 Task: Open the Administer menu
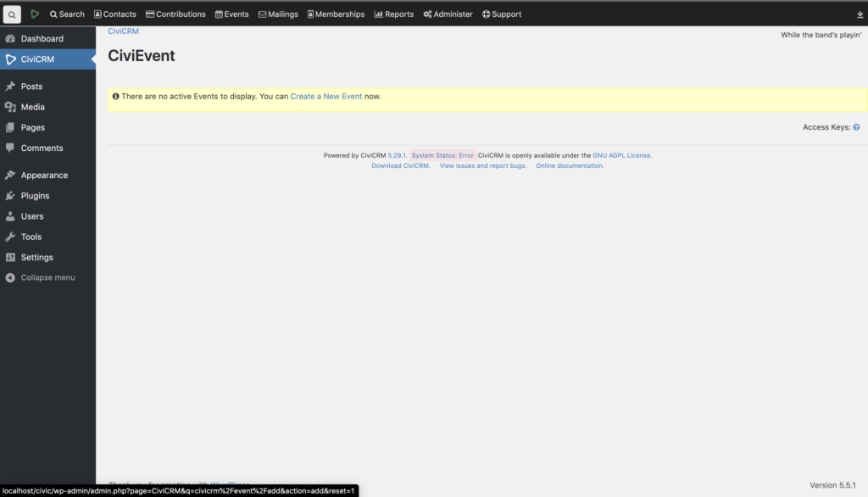(x=448, y=14)
